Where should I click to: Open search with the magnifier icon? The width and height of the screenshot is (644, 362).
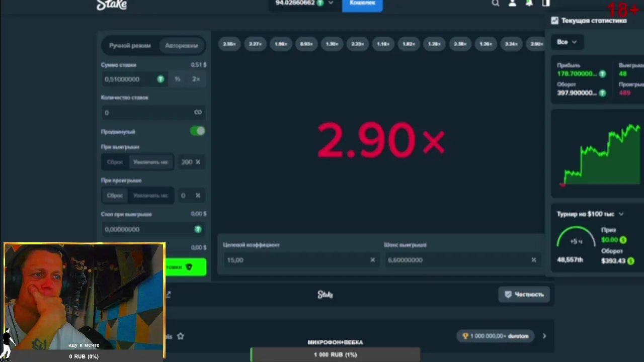point(496,3)
